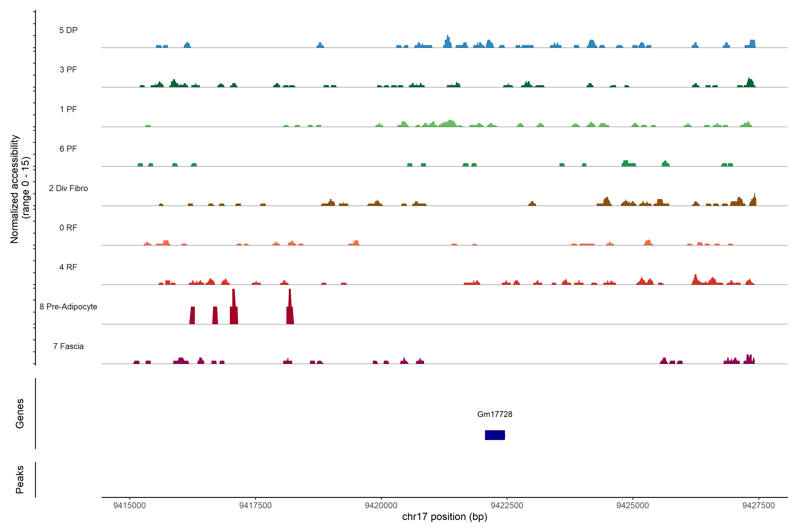Click the 7 Fascia track label
Viewport: 798px width, 532px height.
(x=68, y=346)
